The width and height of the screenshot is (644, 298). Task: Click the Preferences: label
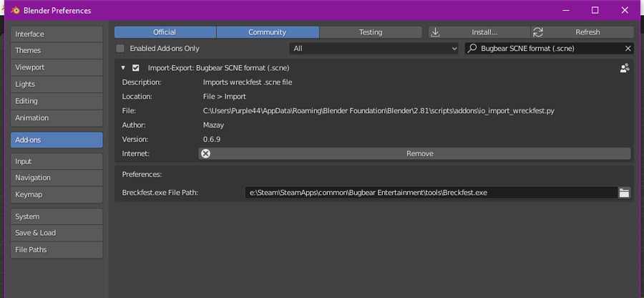[x=142, y=175]
